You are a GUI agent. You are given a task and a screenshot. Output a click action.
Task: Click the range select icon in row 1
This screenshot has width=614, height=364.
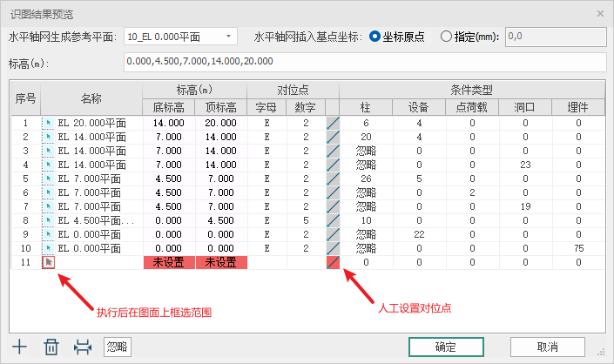(49, 124)
